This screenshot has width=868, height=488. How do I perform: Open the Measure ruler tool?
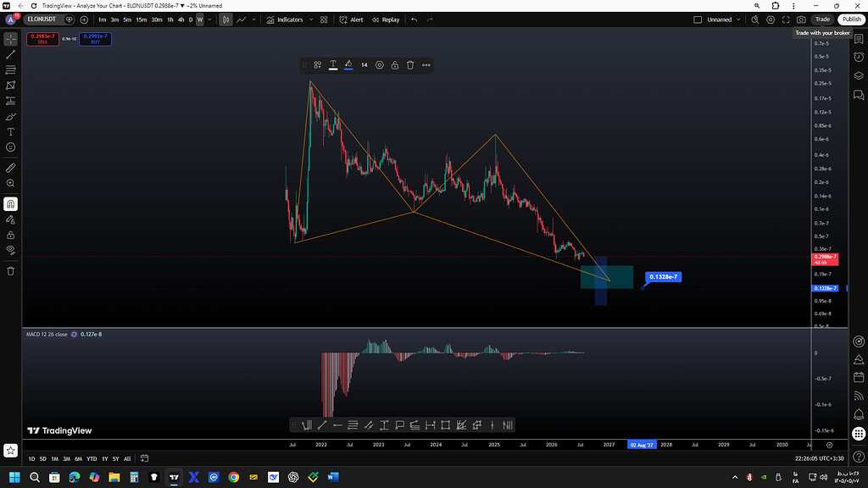[10, 168]
